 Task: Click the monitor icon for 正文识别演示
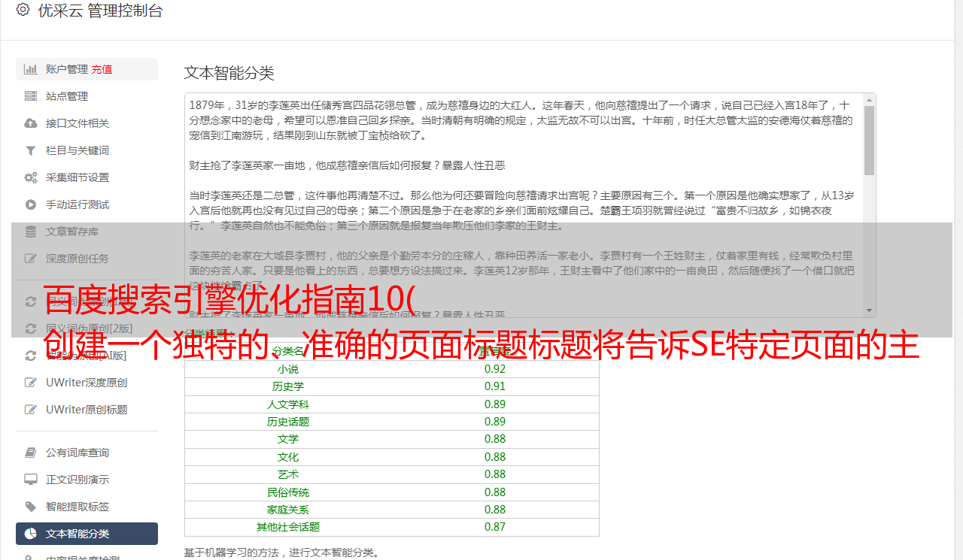30,480
